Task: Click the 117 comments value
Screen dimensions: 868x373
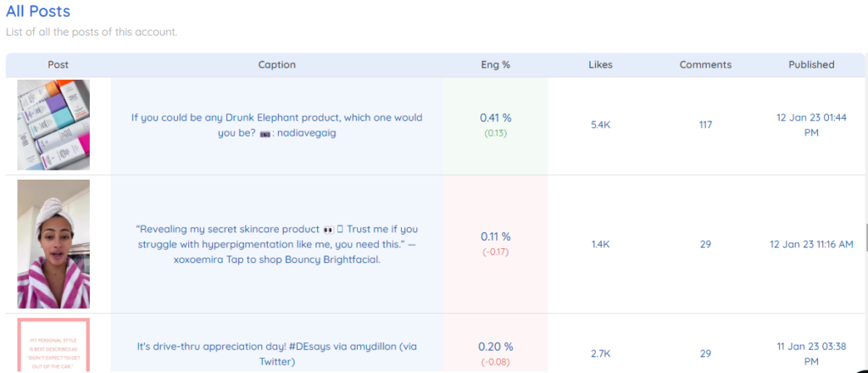Action: (705, 125)
